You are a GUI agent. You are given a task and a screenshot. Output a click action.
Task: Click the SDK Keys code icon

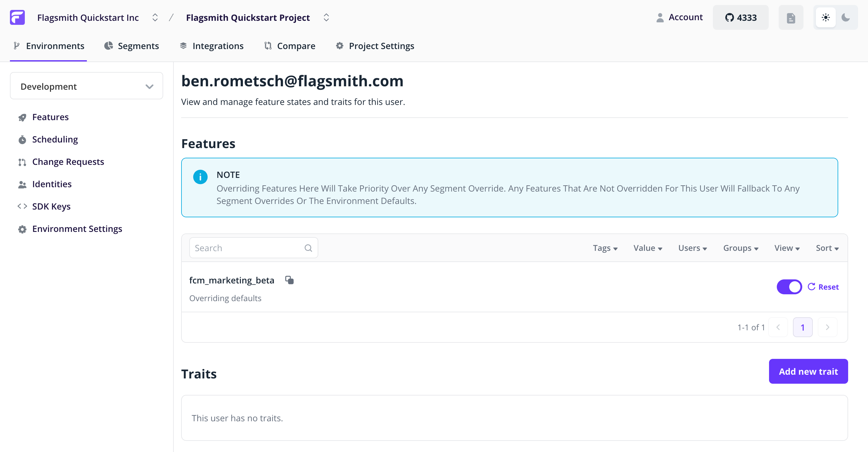click(22, 206)
